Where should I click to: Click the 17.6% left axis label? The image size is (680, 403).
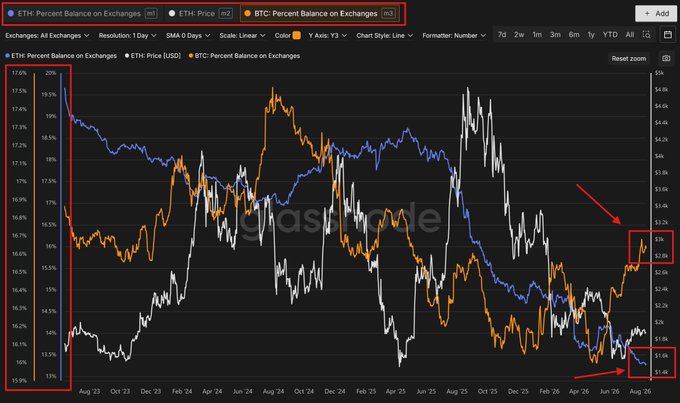pyautogui.click(x=20, y=73)
